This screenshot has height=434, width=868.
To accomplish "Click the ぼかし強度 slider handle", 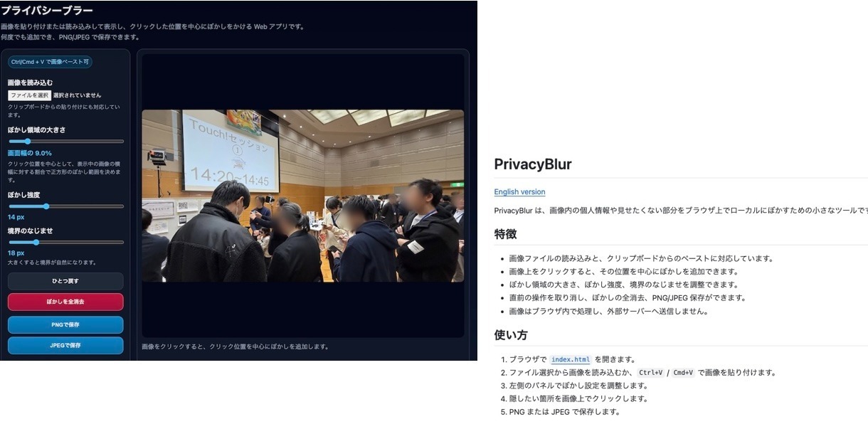I will tap(46, 206).
